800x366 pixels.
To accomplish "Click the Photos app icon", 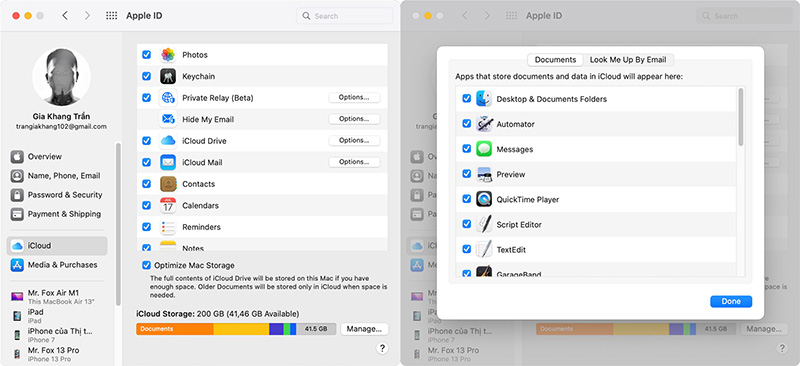I will point(168,55).
